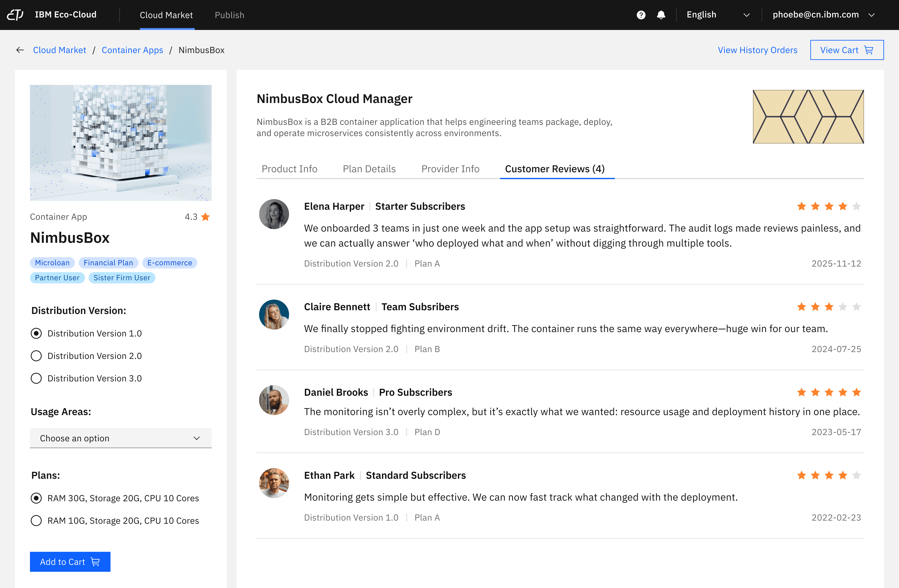Switch to the Plan Details tab
This screenshot has height=588, width=899.
tap(369, 169)
